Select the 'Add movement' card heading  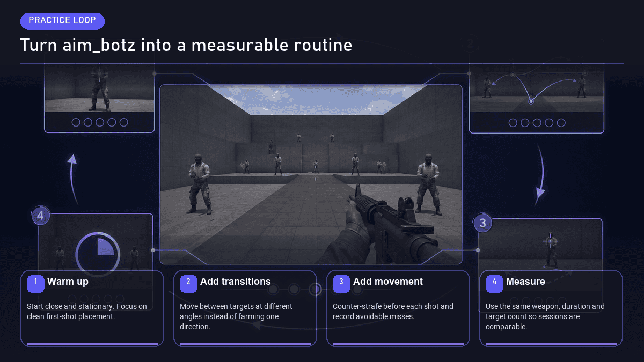388,282
